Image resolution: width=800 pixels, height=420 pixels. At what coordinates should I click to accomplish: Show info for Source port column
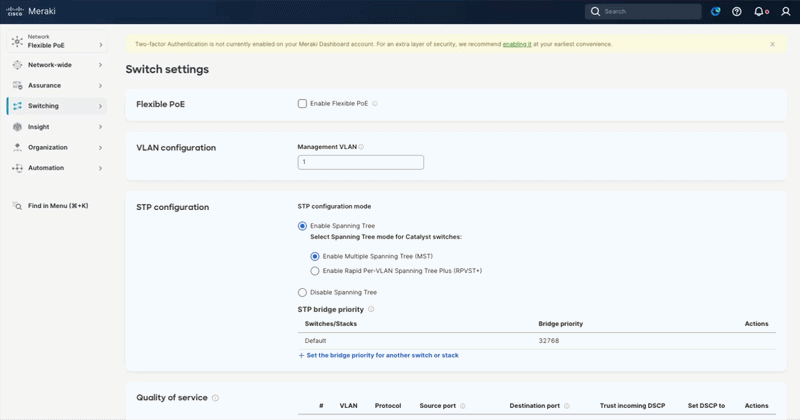tap(463, 406)
